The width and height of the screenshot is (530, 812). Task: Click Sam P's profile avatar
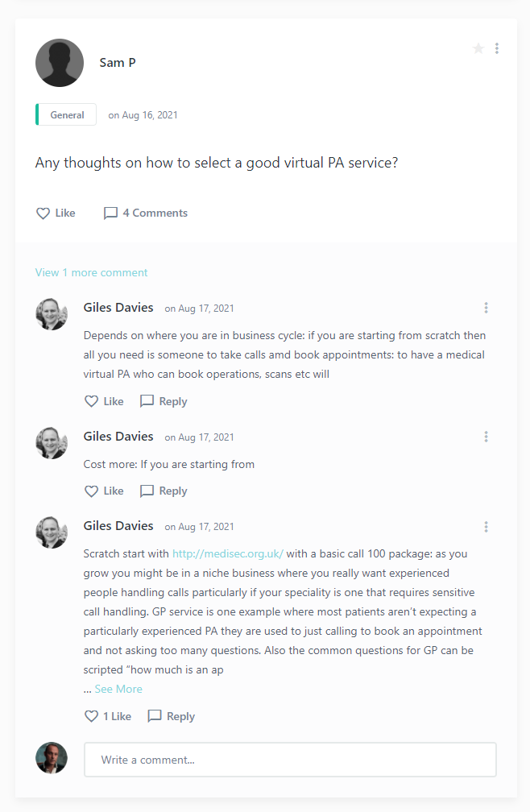coord(60,63)
